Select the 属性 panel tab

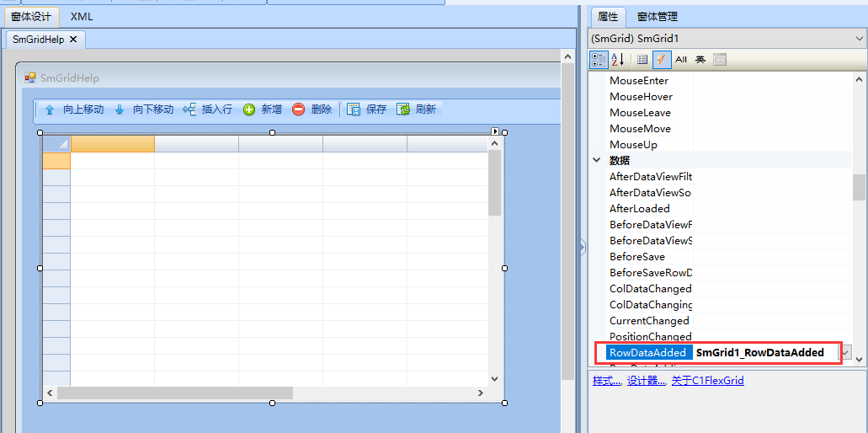tap(607, 17)
